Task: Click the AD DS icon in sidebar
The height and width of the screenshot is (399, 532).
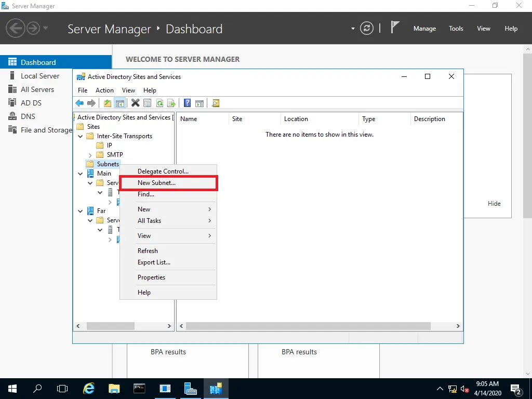Action: pos(12,102)
